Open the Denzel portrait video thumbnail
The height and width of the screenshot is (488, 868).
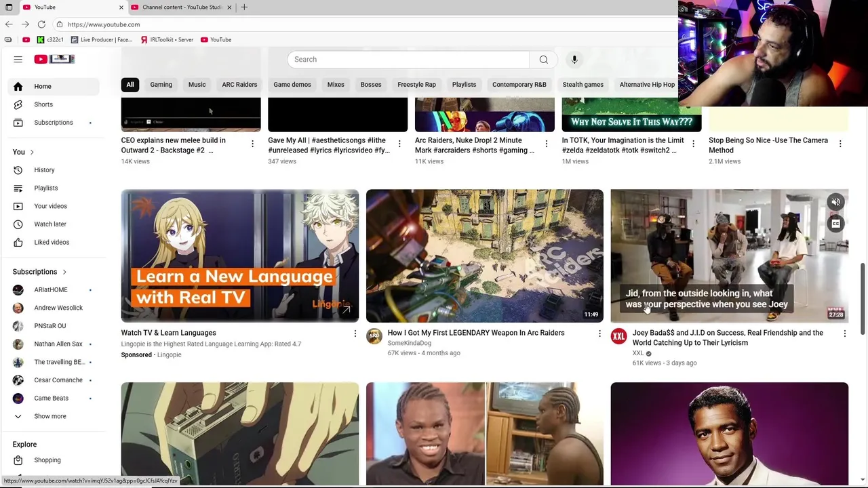pos(729,434)
